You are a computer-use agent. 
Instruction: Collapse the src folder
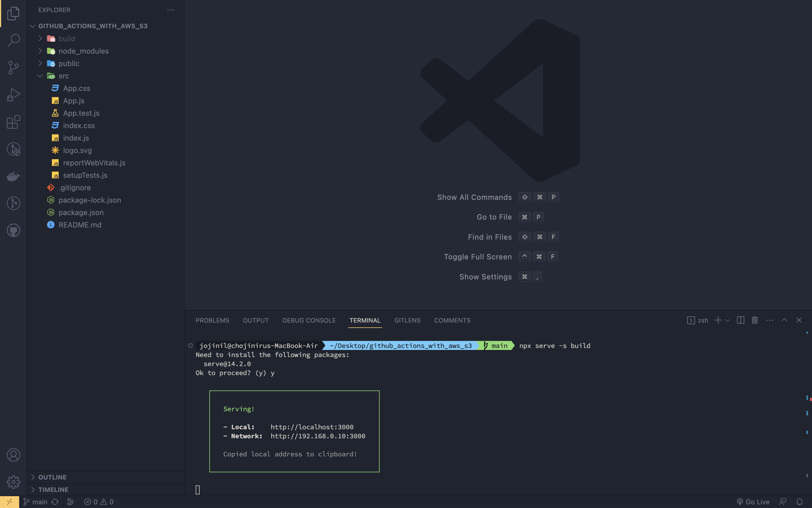pos(105,76)
